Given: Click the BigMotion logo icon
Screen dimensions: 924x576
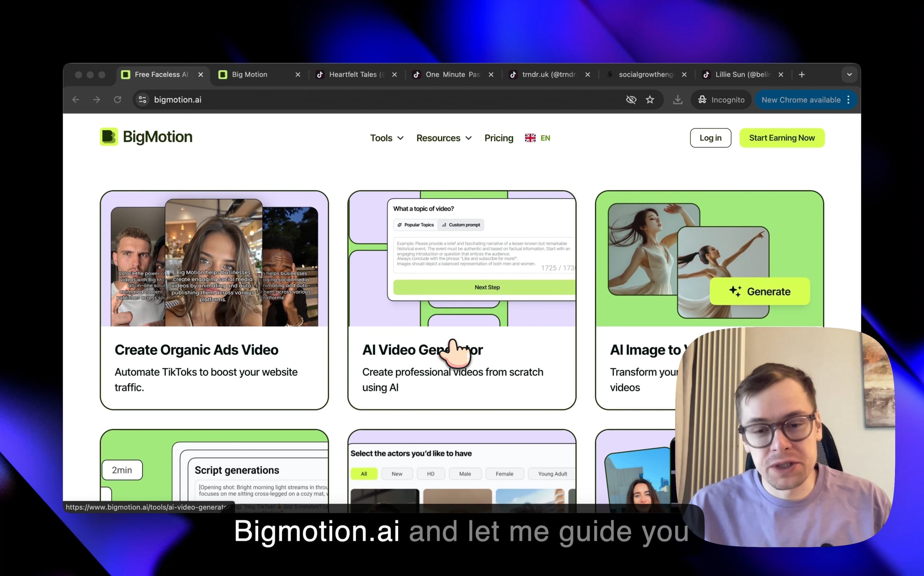Looking at the screenshot, I should coord(109,137).
